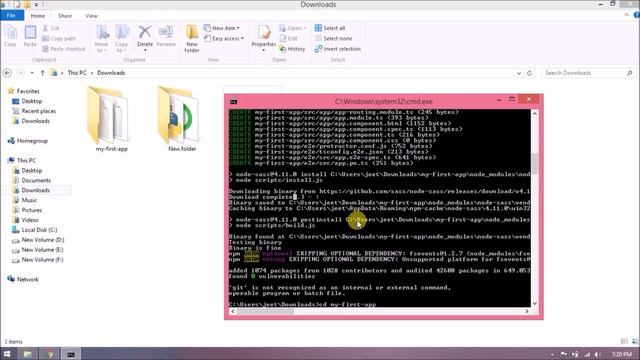Collapse the ribbon with the chevron
The width and height of the screenshot is (640, 360).
point(627,15)
